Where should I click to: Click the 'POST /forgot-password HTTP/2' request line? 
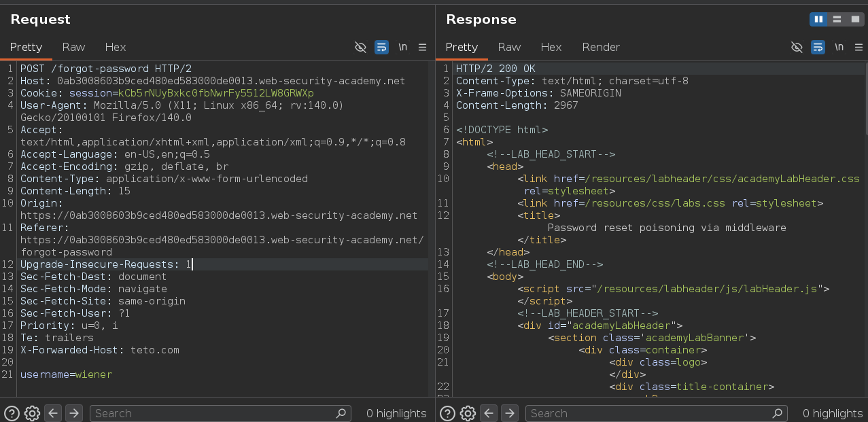coord(106,69)
